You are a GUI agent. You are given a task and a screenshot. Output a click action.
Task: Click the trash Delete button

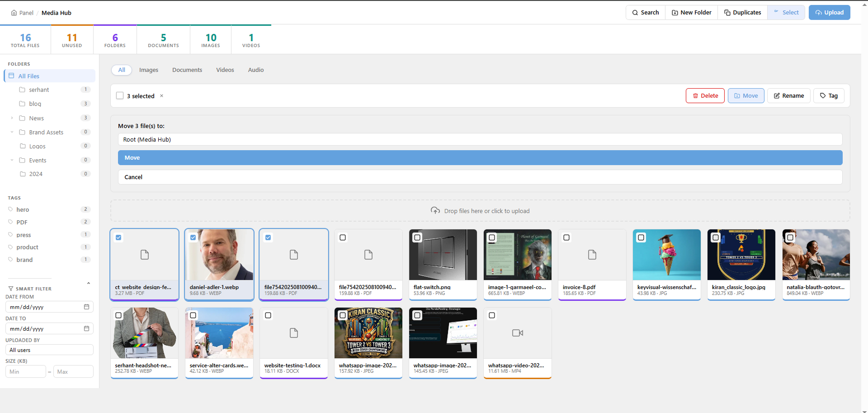[705, 96]
